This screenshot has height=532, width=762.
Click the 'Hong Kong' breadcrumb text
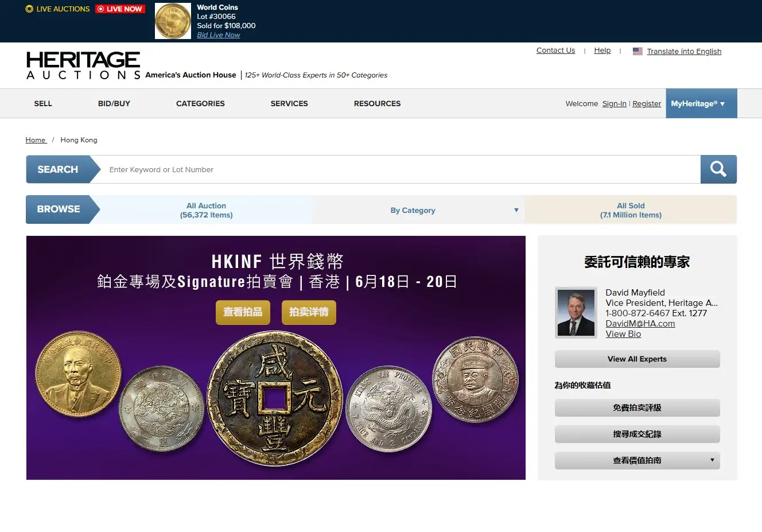click(79, 139)
